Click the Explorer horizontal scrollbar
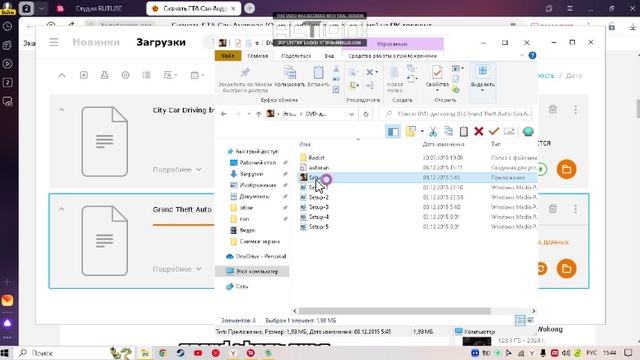The height and width of the screenshot is (360, 640). tap(394, 311)
